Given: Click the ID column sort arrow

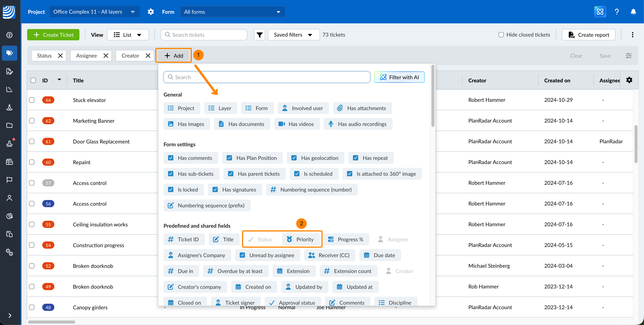Looking at the screenshot, I should pyautogui.click(x=59, y=80).
